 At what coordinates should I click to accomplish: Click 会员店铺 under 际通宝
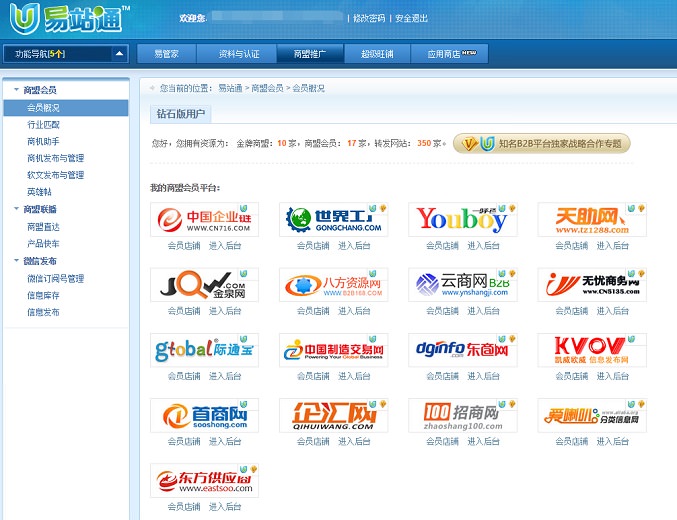pos(184,376)
